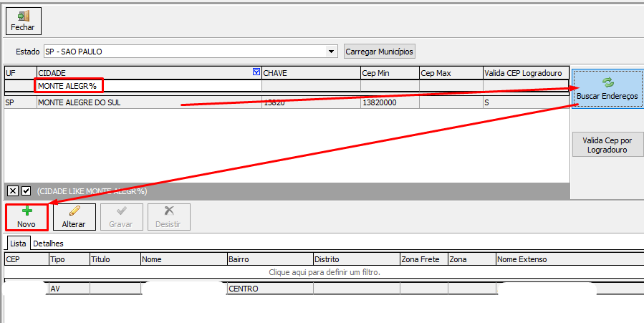Open the Estado dropdown list
Image resolution: width=644 pixels, height=323 pixels.
[331, 52]
